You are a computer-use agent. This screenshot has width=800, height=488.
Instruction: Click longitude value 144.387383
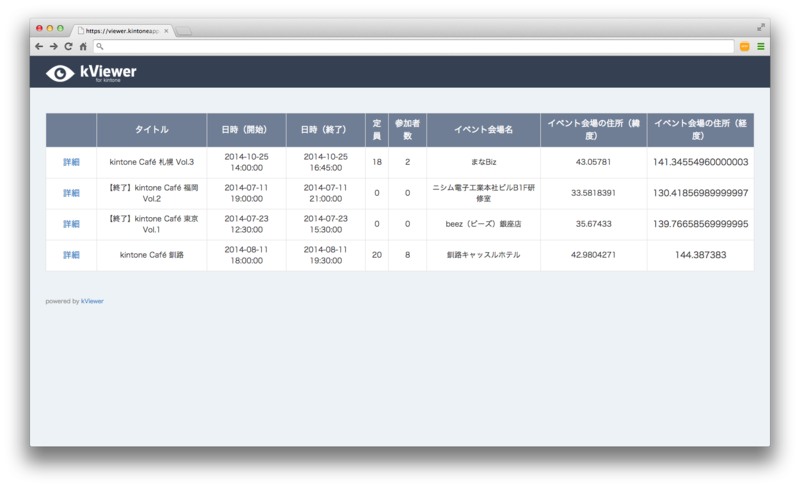pyautogui.click(x=701, y=255)
